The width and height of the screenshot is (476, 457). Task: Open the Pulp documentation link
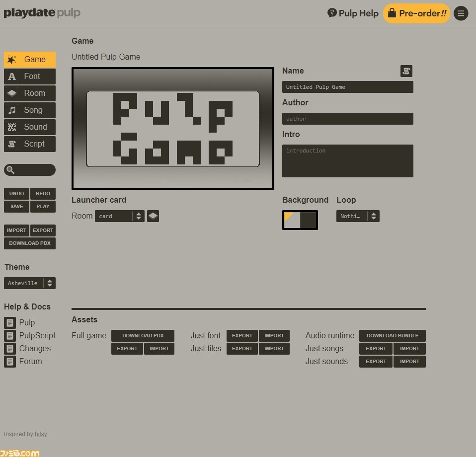tap(27, 322)
